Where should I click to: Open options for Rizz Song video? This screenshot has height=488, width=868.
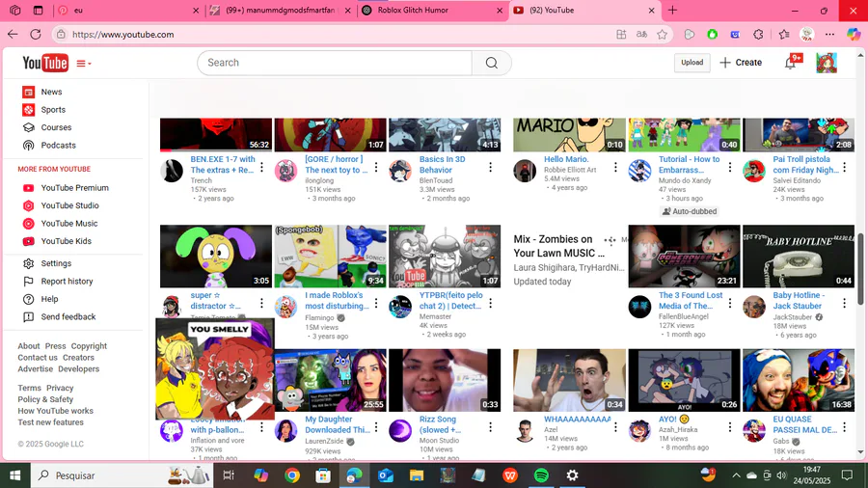(491, 427)
